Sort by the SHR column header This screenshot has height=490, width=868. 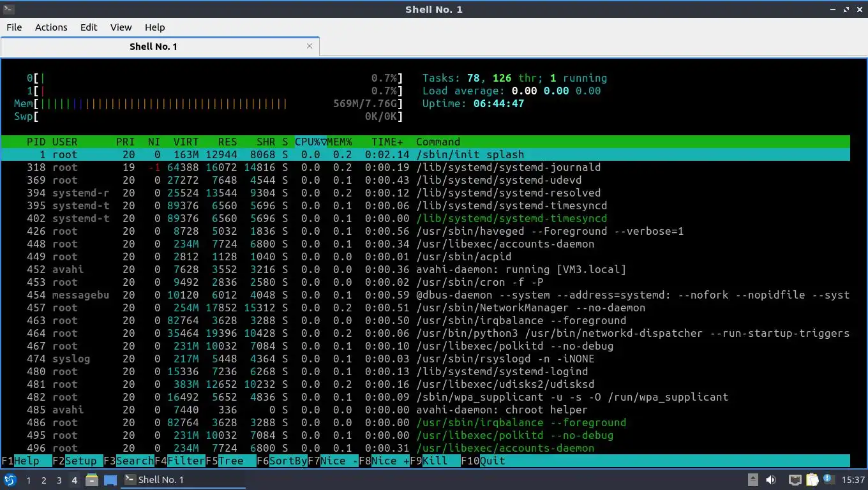(266, 142)
